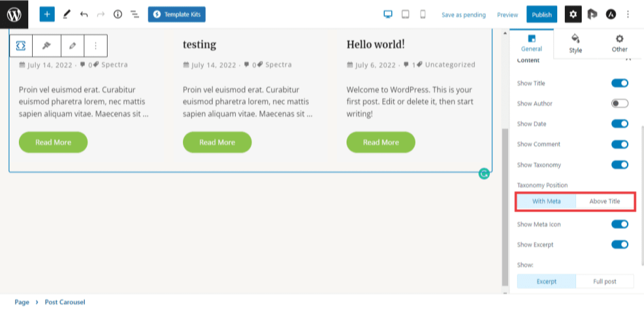Switch to tablet preview icon

pyautogui.click(x=406, y=14)
